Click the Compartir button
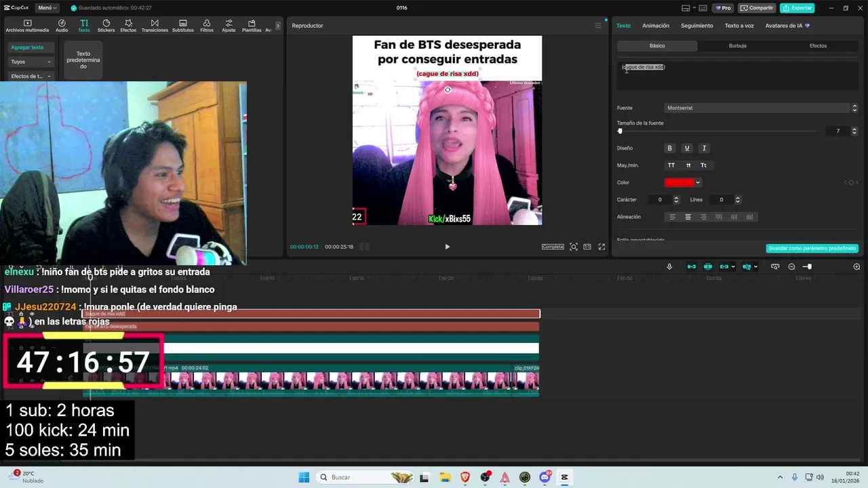Screen dimensions: 868x488 click(x=757, y=8)
